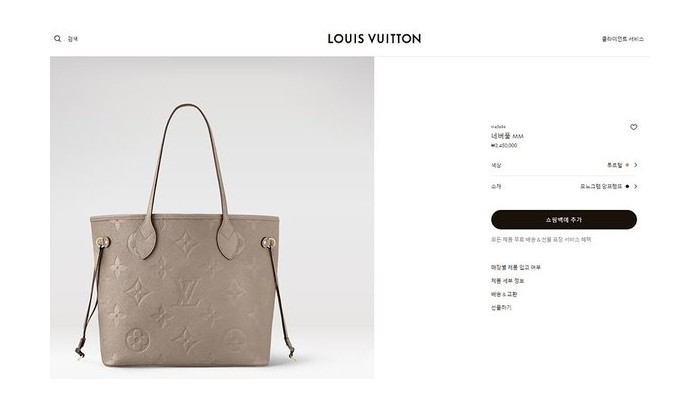This screenshot has height=408, width=700.
Task: Click the magnifying glass search icon
Action: pos(58,39)
